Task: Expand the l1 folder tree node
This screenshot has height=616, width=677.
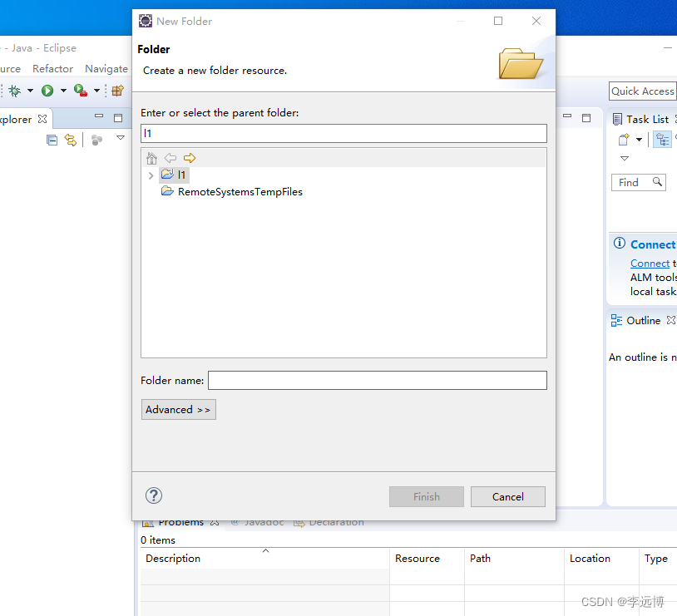Action: click(x=150, y=175)
